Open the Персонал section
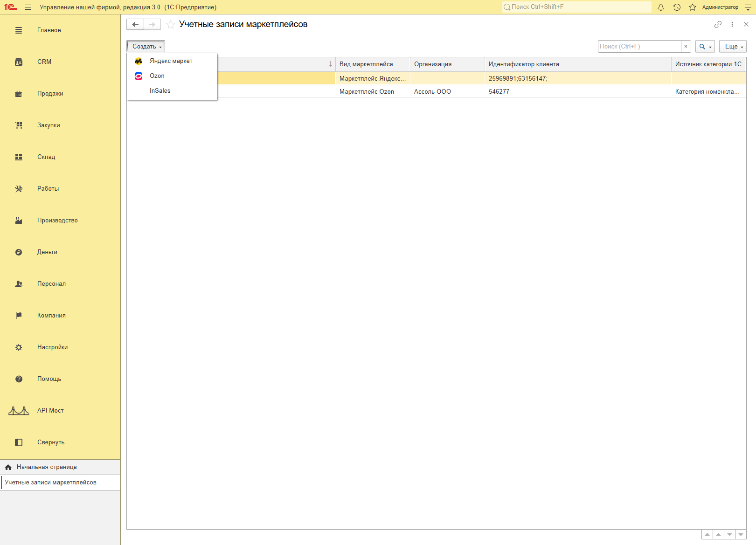 tap(60, 284)
